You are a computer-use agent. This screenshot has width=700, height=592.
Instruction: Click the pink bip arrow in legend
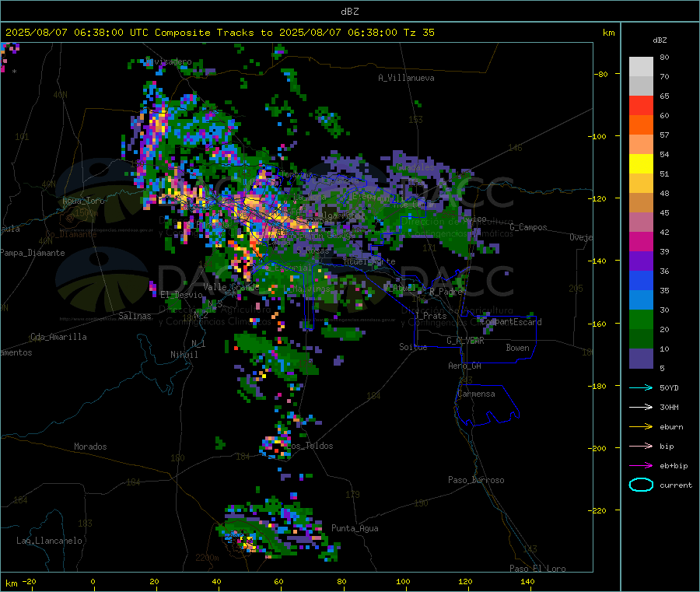pos(641,446)
